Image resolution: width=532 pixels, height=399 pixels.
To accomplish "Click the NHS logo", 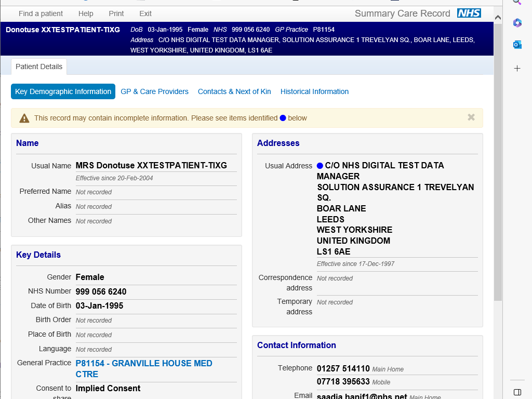I will click(469, 13).
